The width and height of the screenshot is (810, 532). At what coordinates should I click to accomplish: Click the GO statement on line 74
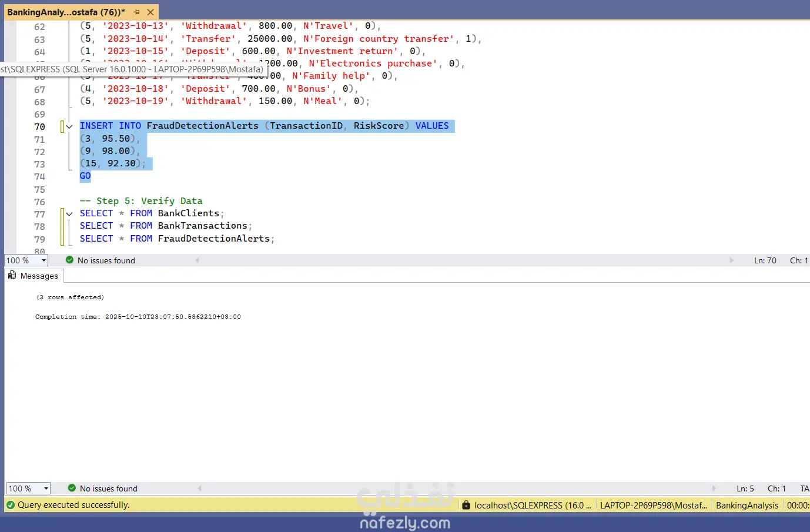click(x=85, y=176)
